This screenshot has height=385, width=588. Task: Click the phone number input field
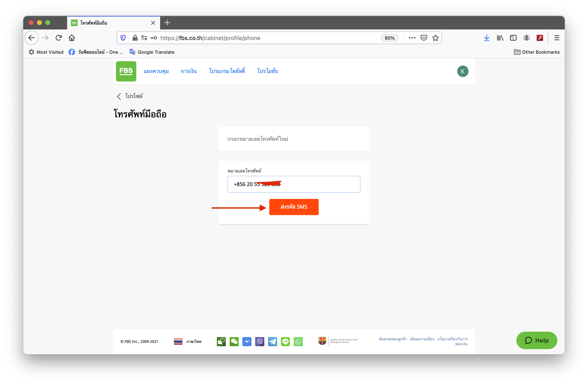[x=294, y=184]
